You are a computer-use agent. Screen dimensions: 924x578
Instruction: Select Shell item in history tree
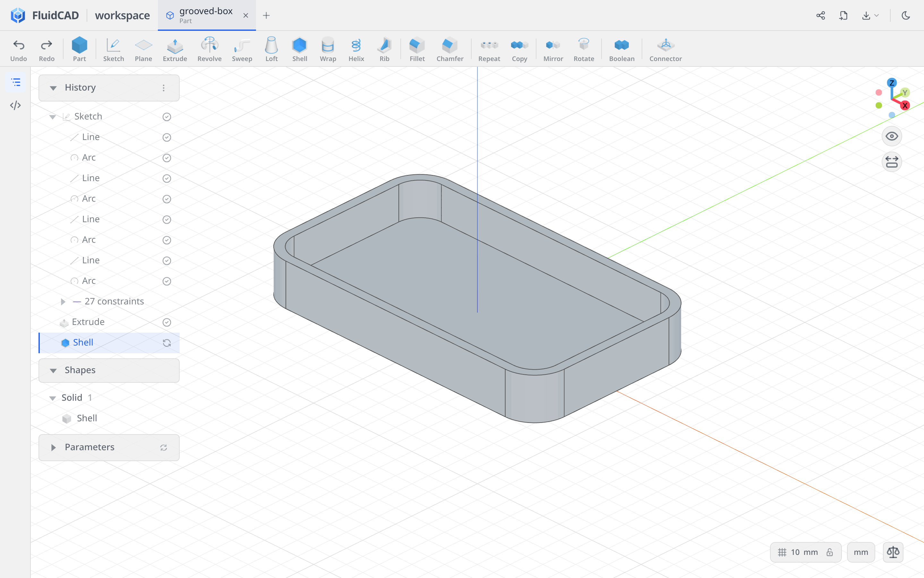(x=109, y=343)
